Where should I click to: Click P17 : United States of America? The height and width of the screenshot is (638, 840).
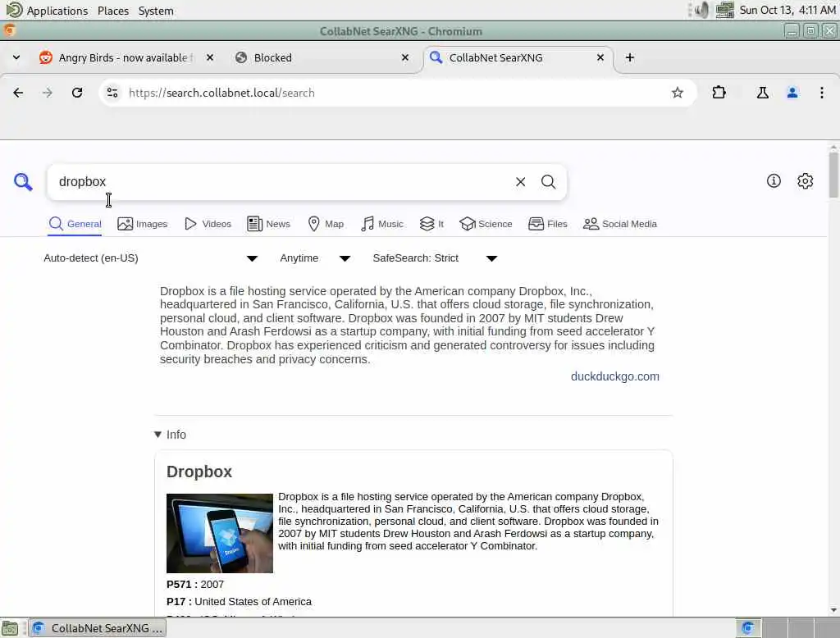(239, 602)
